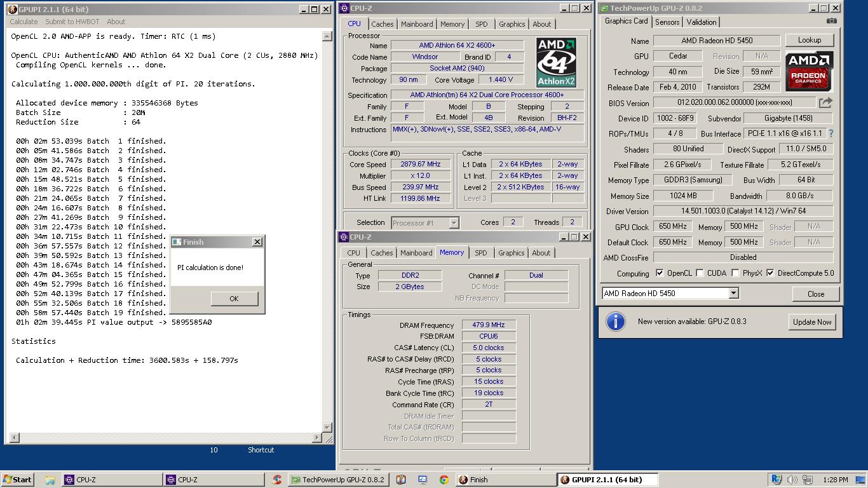Click the Shortcut label on the desktop
Screen dimensions: 868x488
pos(261,450)
